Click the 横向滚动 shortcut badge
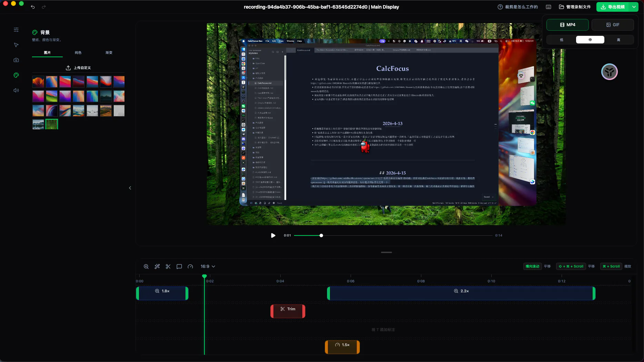 [532, 267]
